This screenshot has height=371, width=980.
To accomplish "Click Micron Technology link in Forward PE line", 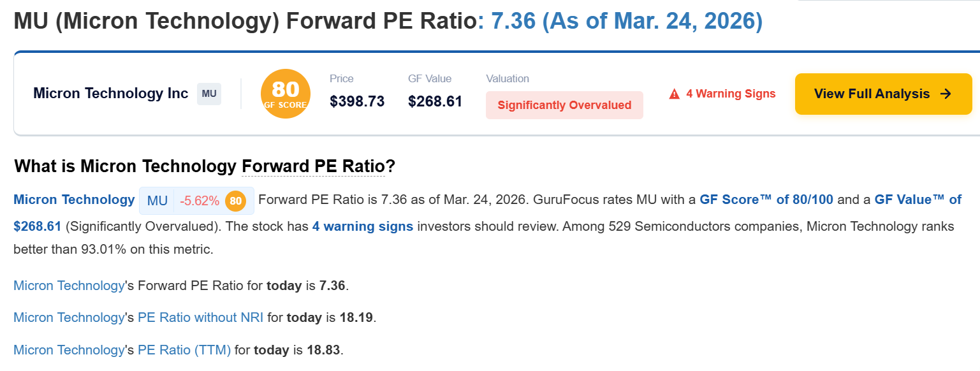I will [69, 286].
